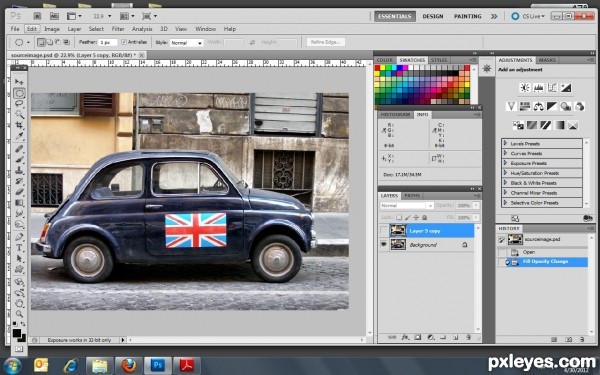Select the Lasso tool

(x=19, y=104)
